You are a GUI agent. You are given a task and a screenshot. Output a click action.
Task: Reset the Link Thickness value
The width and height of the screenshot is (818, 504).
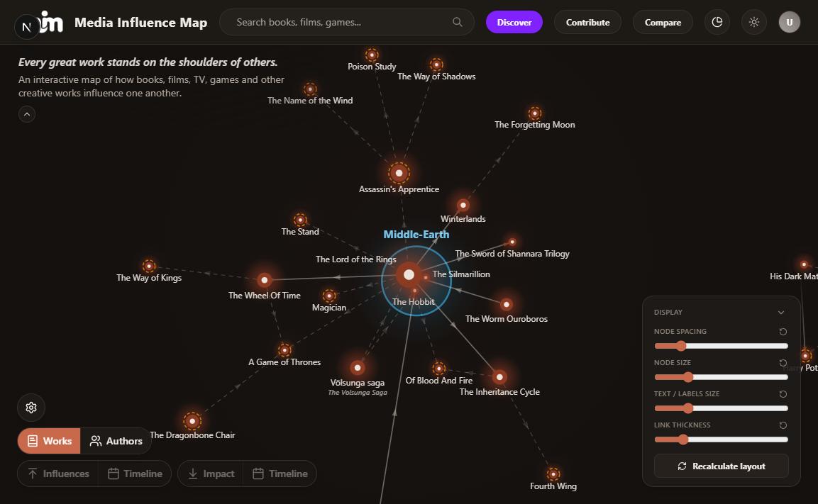[x=783, y=425]
